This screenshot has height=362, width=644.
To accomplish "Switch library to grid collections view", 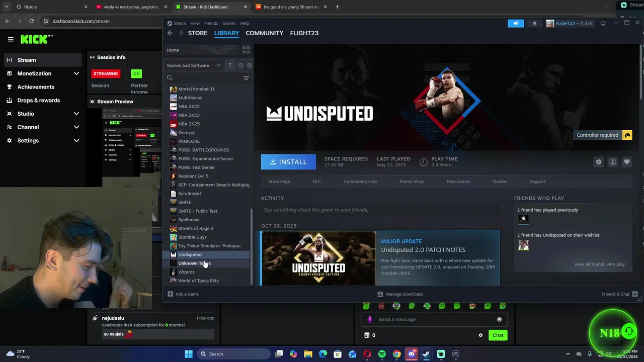I will tap(246, 50).
